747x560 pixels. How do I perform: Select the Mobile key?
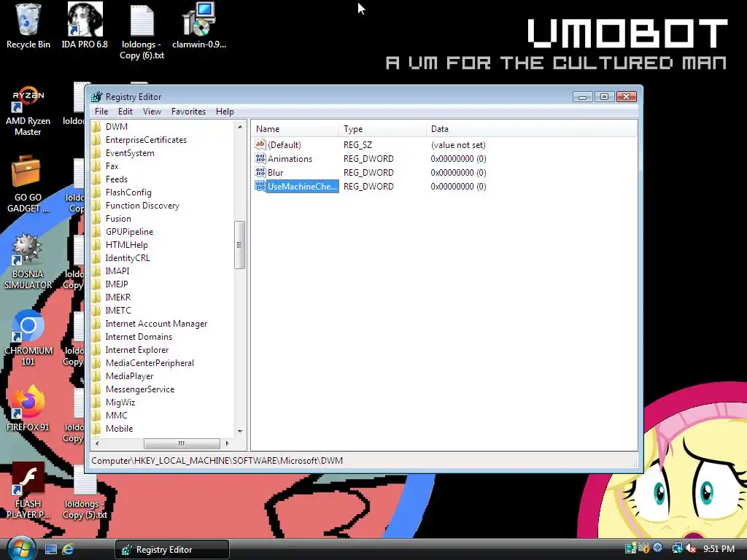click(x=119, y=429)
